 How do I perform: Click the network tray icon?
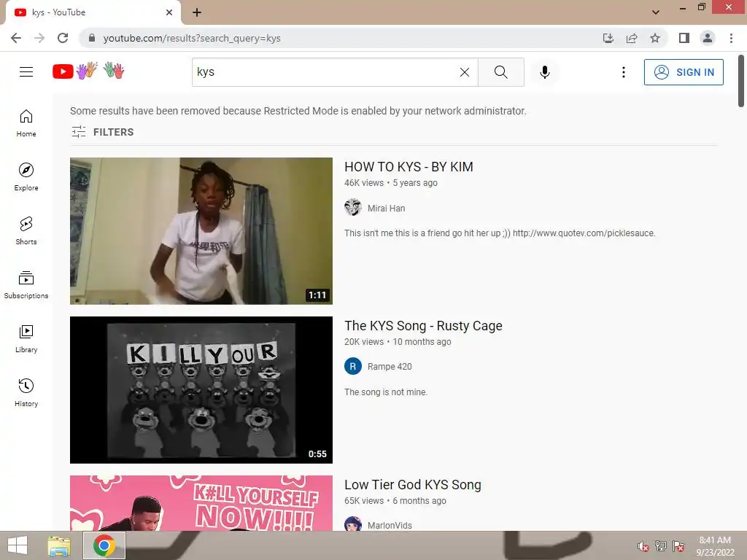pyautogui.click(x=661, y=545)
